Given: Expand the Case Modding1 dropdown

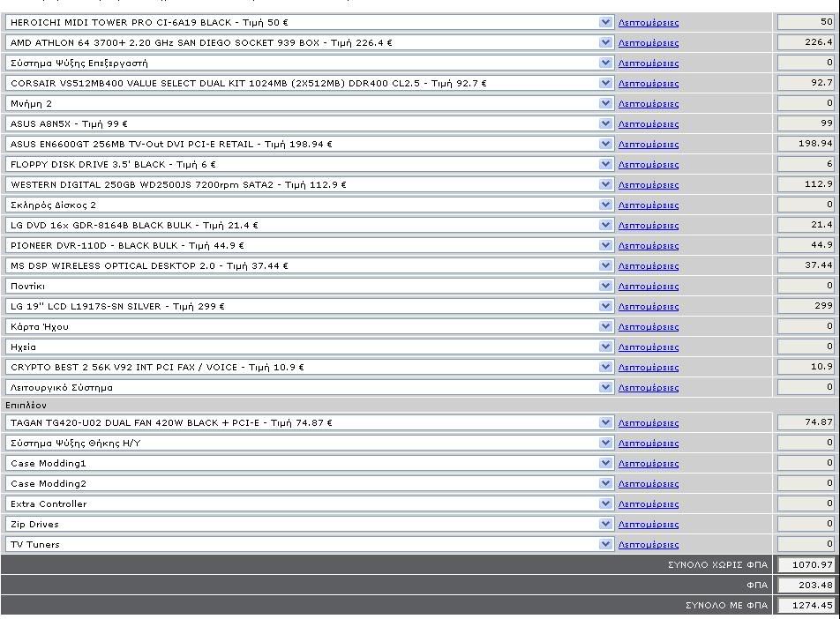Looking at the screenshot, I should 309,464.
